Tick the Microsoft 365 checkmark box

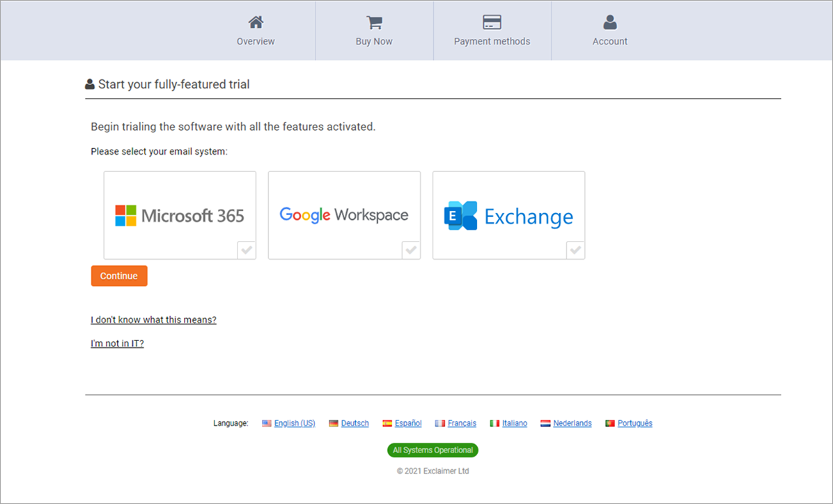pyautogui.click(x=247, y=250)
